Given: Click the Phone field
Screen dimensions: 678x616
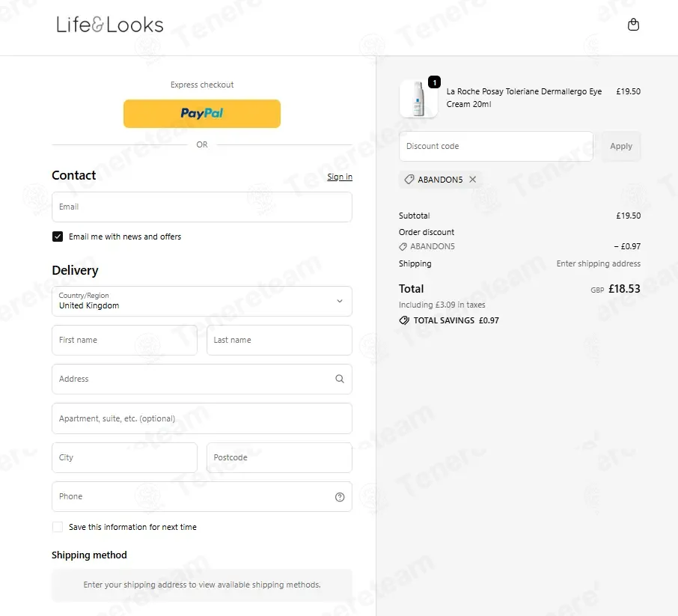Looking at the screenshot, I should (202, 496).
